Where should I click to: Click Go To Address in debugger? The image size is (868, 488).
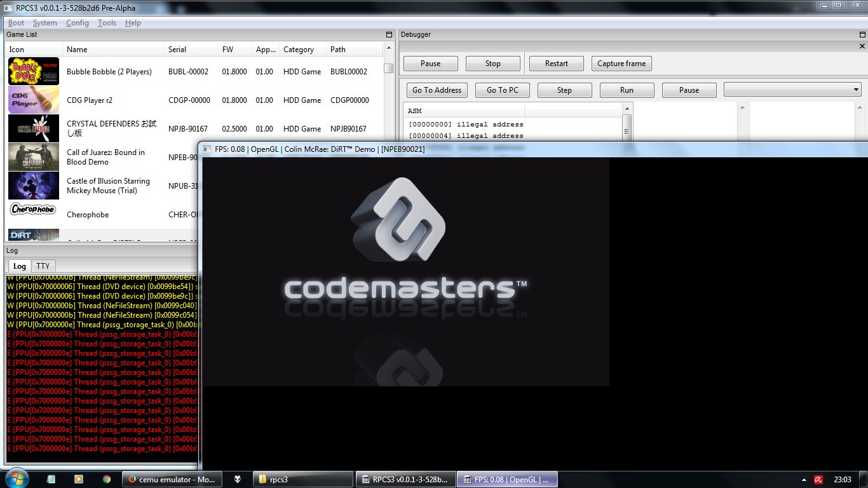437,90
